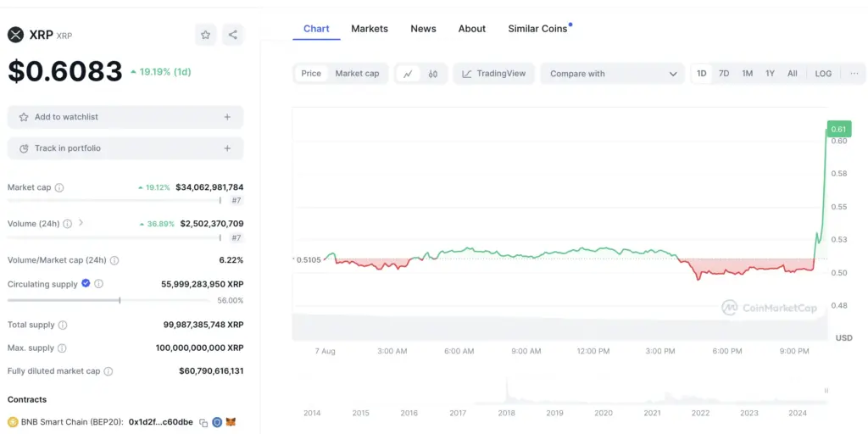Set chart range to 1D

[x=701, y=74]
